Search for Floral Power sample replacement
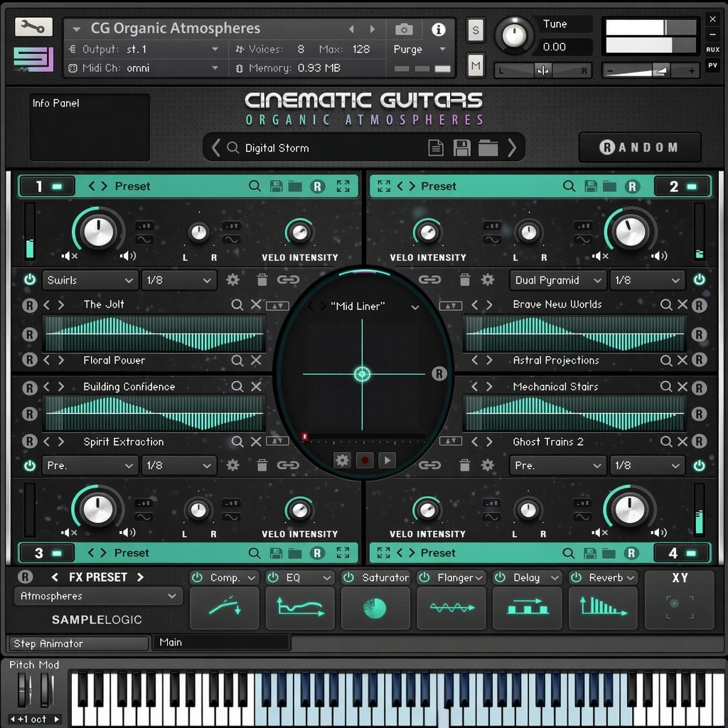The width and height of the screenshot is (728, 728). [x=237, y=360]
